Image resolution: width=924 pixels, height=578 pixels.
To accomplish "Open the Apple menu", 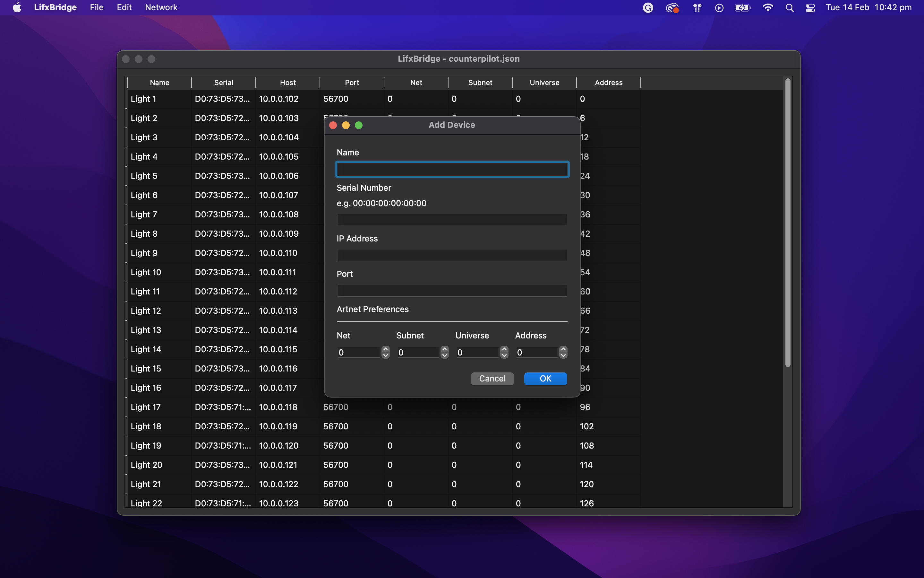I will coord(17,7).
